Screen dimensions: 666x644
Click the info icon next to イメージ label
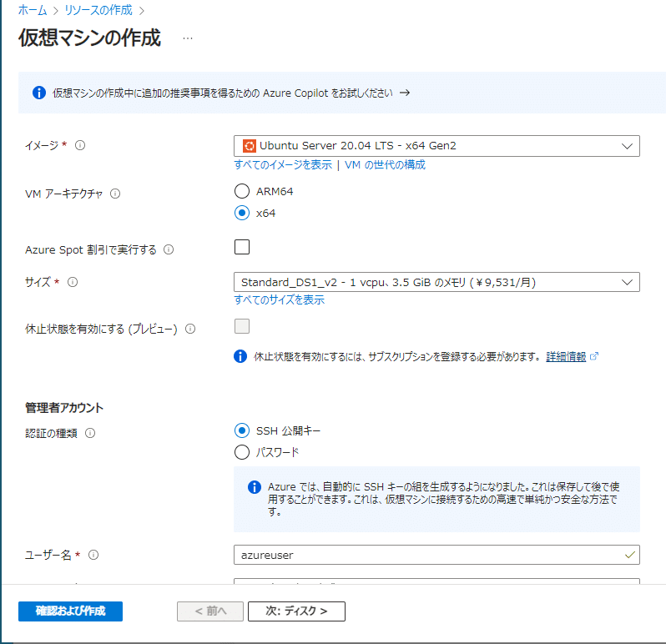(80, 146)
